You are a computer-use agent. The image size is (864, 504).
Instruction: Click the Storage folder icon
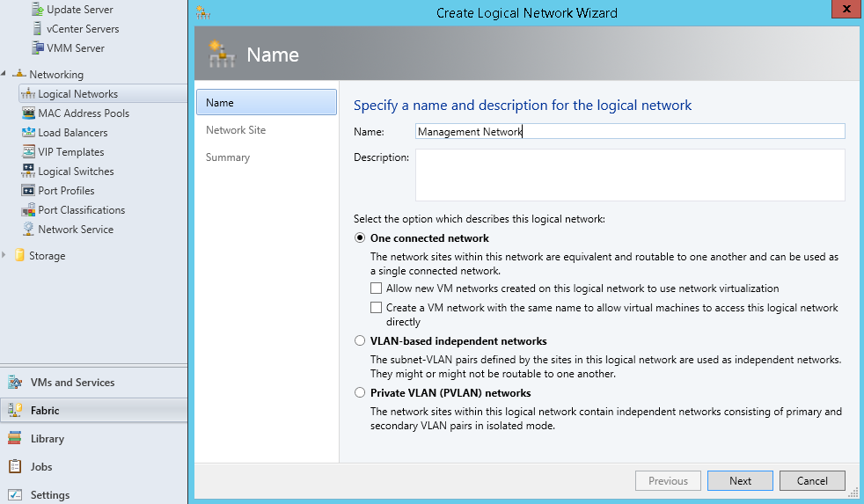19,255
